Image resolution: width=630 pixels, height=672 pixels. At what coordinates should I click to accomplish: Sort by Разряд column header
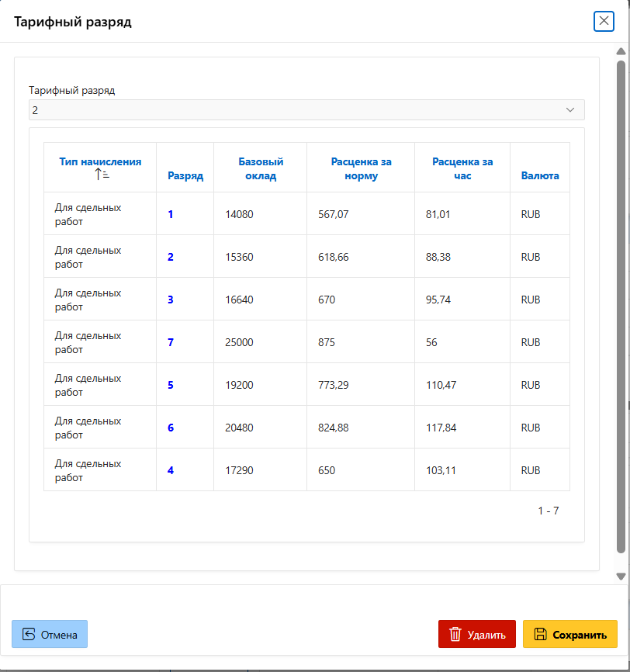click(185, 175)
